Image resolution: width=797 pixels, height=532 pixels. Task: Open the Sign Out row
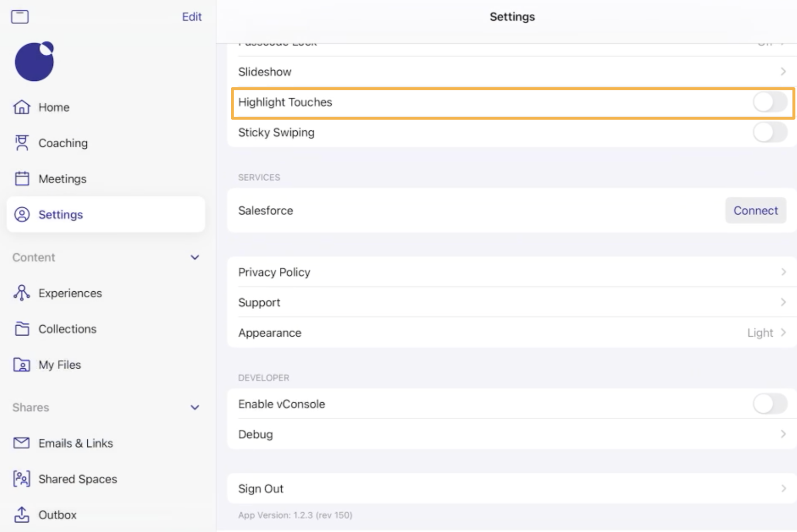coord(511,488)
